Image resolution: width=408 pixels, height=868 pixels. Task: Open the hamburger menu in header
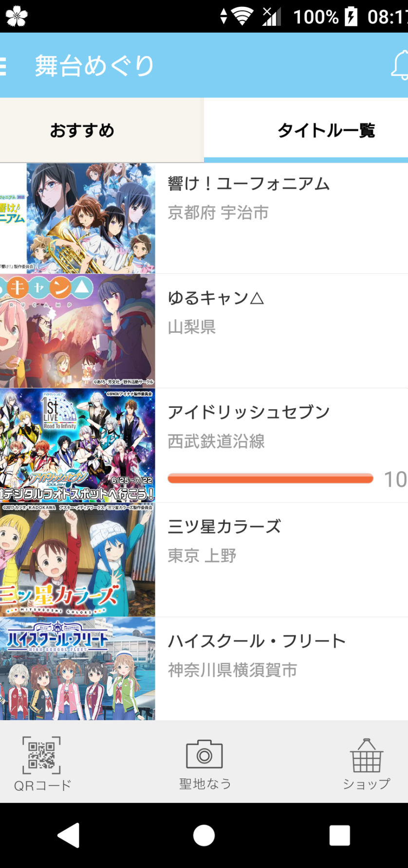[3, 66]
